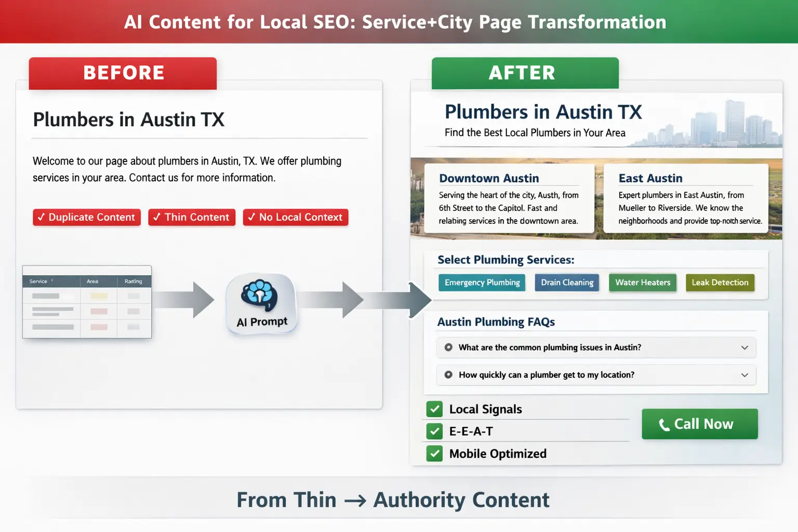Expand the common plumbing issues FAQ
The height and width of the screenshot is (532, 798).
point(744,347)
